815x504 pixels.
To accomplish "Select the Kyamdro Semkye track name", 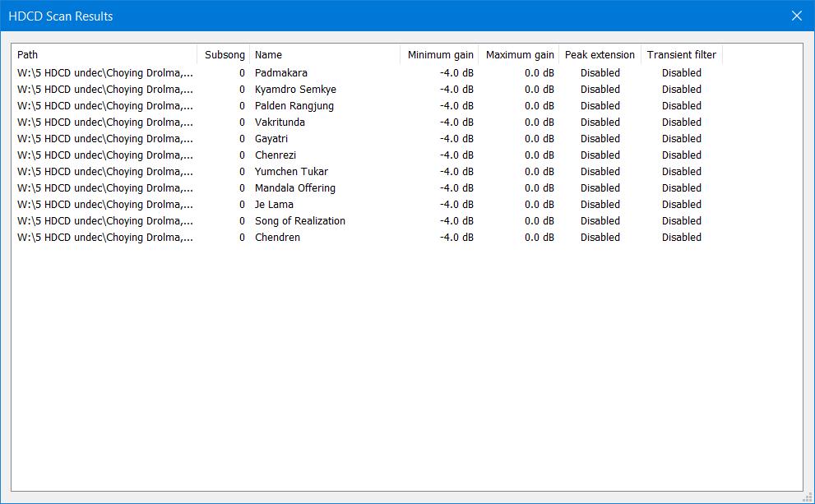I will 295,90.
